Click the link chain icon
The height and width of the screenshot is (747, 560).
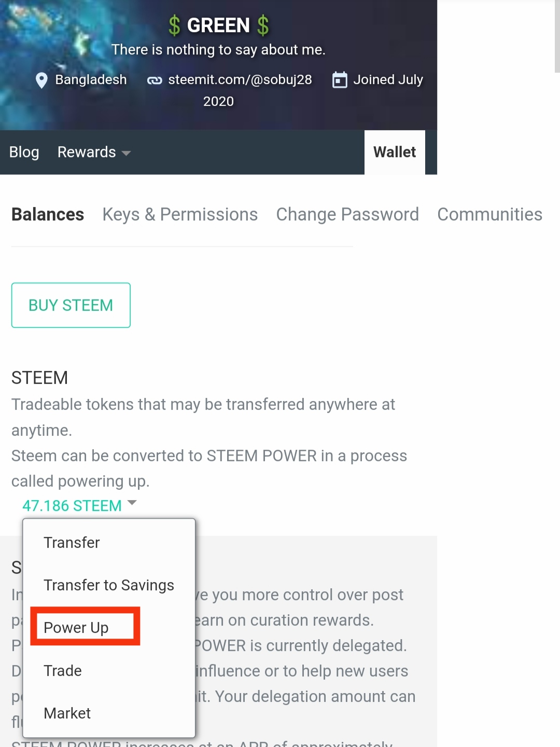pos(155,80)
